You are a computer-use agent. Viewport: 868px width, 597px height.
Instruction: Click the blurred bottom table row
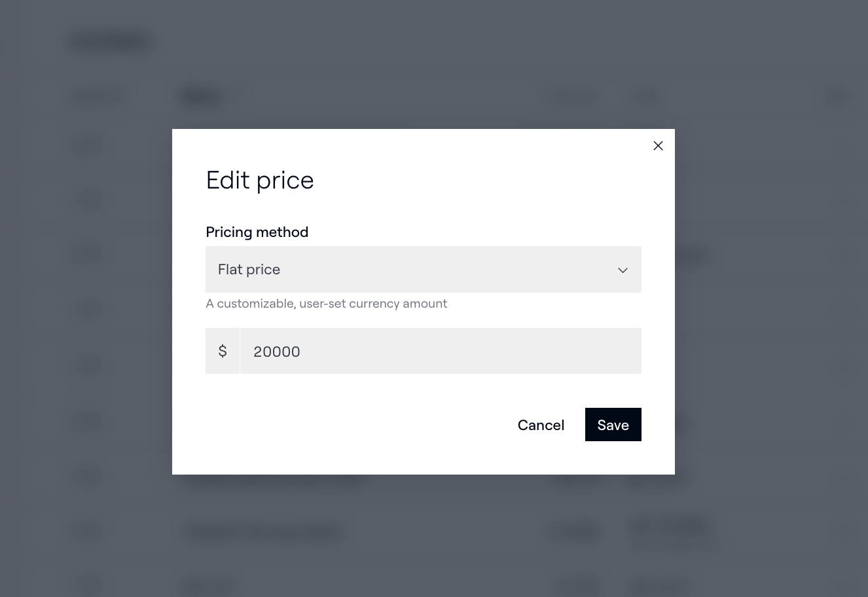[x=432, y=585]
